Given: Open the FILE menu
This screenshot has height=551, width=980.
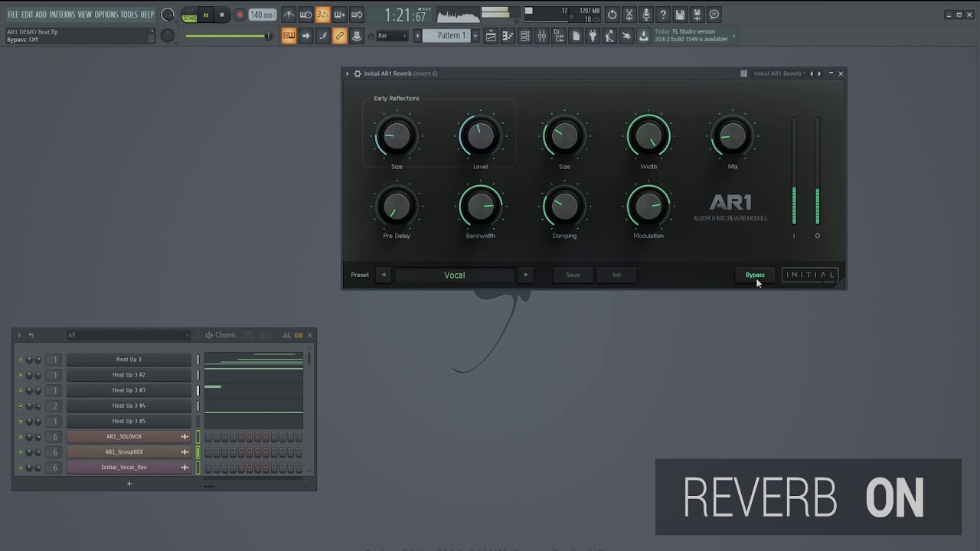Looking at the screenshot, I should [13, 15].
